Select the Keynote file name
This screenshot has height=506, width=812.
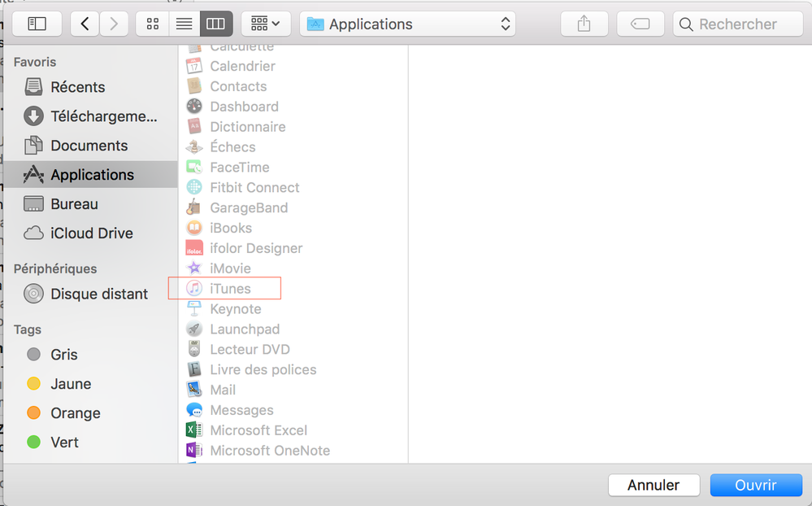pyautogui.click(x=236, y=309)
